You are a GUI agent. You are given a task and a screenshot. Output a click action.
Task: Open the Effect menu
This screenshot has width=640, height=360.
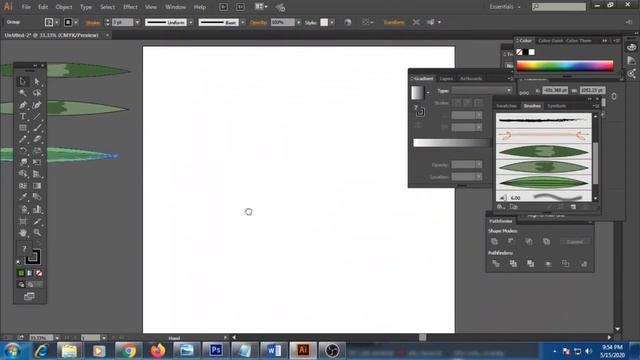coord(130,7)
